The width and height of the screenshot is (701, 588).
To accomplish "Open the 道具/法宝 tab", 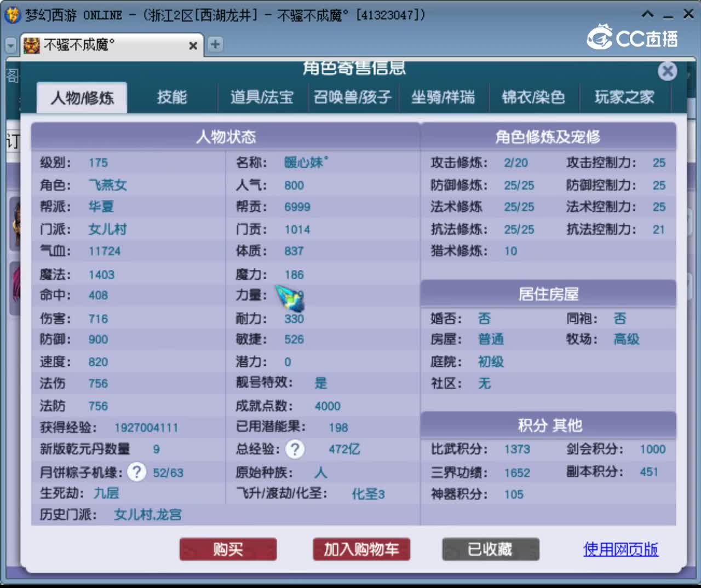I will [x=262, y=97].
